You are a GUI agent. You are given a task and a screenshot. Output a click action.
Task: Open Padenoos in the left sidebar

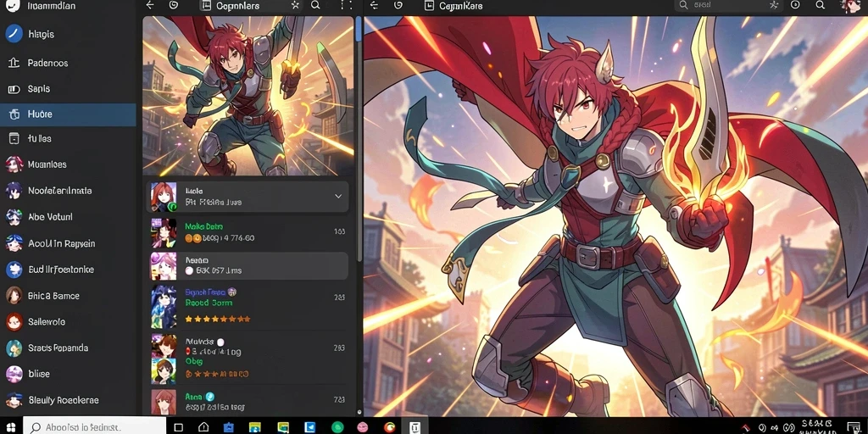(68, 63)
